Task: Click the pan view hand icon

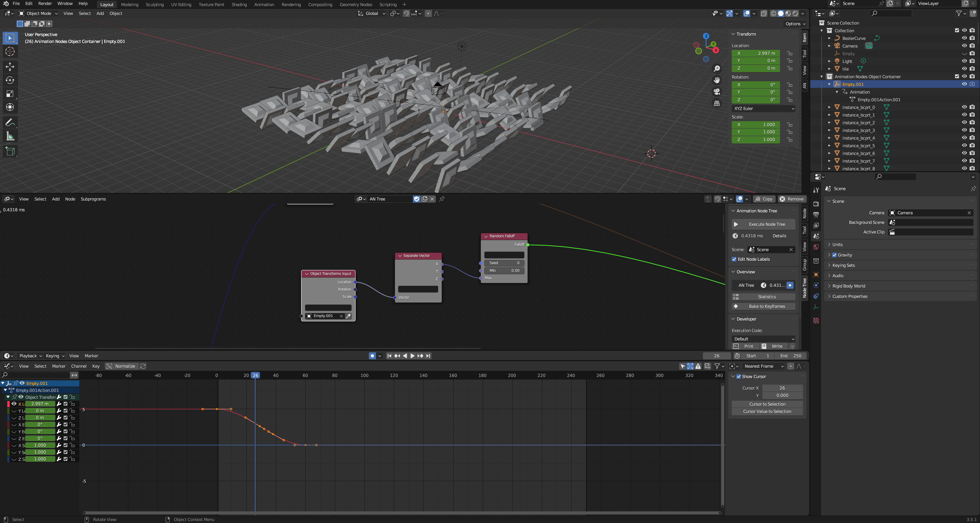Action: click(x=717, y=80)
